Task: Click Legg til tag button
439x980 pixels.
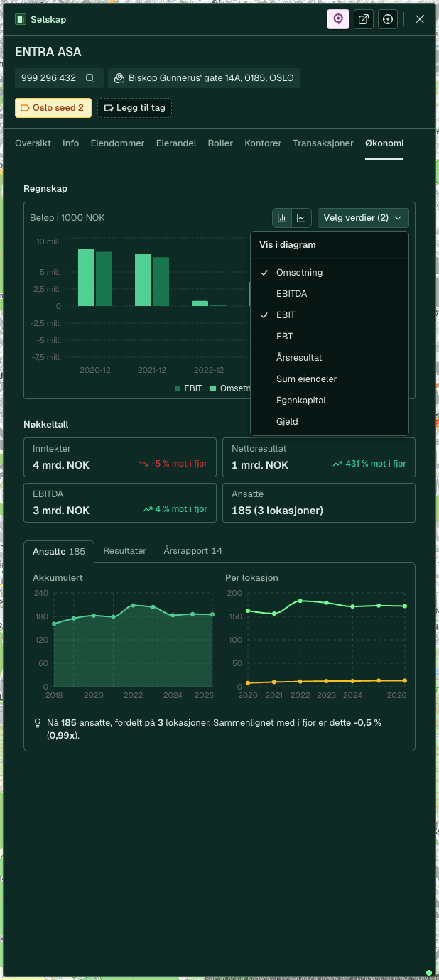Action: pyautogui.click(x=134, y=108)
